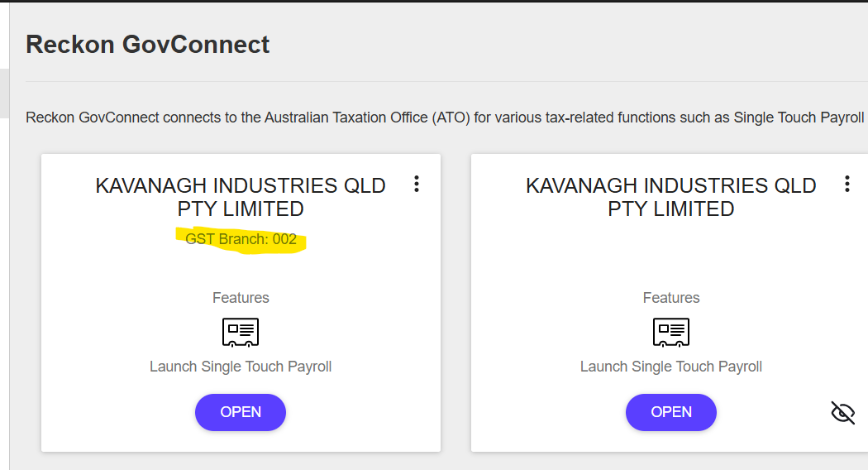The height and width of the screenshot is (470, 868).
Task: Click the Features label on the GST Branch 002 card
Action: tap(241, 298)
